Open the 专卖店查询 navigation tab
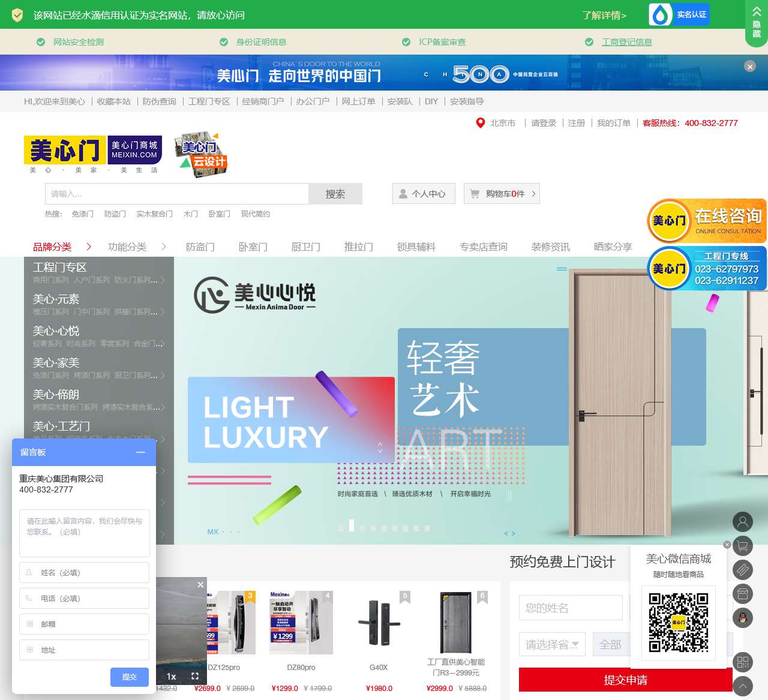768x700 pixels. [484, 247]
